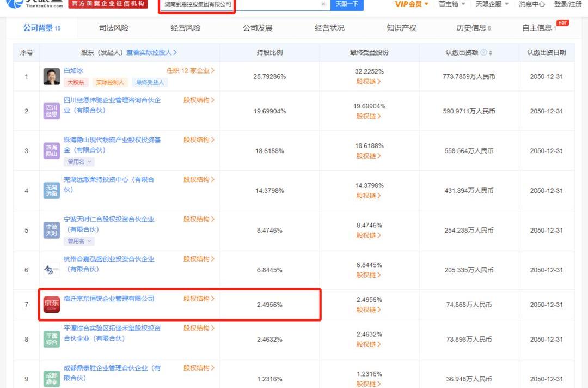Open 宿迁京东恒锐企业管理有限公司 link
588x388 pixels.
coord(109,299)
